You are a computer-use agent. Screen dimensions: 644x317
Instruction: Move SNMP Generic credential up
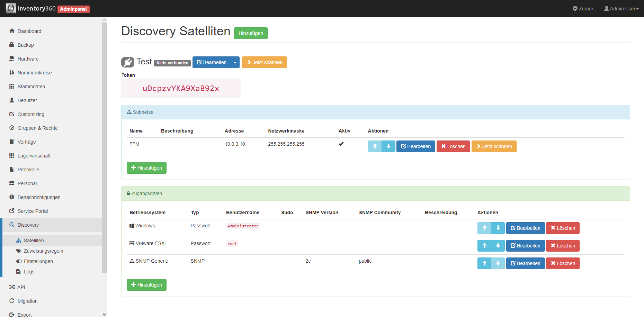[484, 263]
